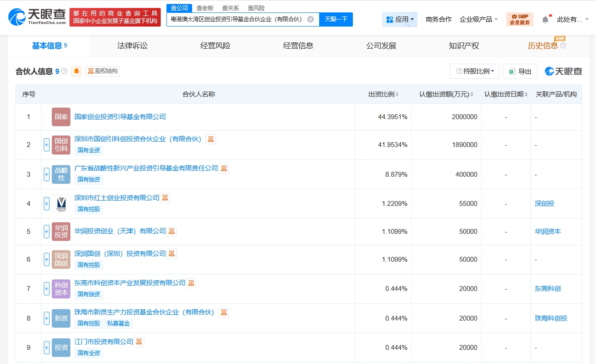
Task: Select the 查老板 search tab
Action: click(x=205, y=8)
